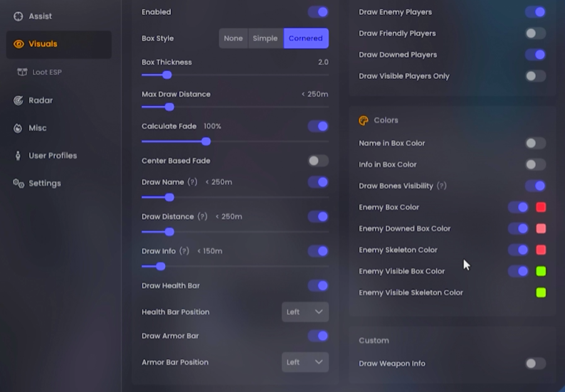Click the Max Draw Distance slider handle
This screenshot has height=392, width=565.
click(x=169, y=107)
